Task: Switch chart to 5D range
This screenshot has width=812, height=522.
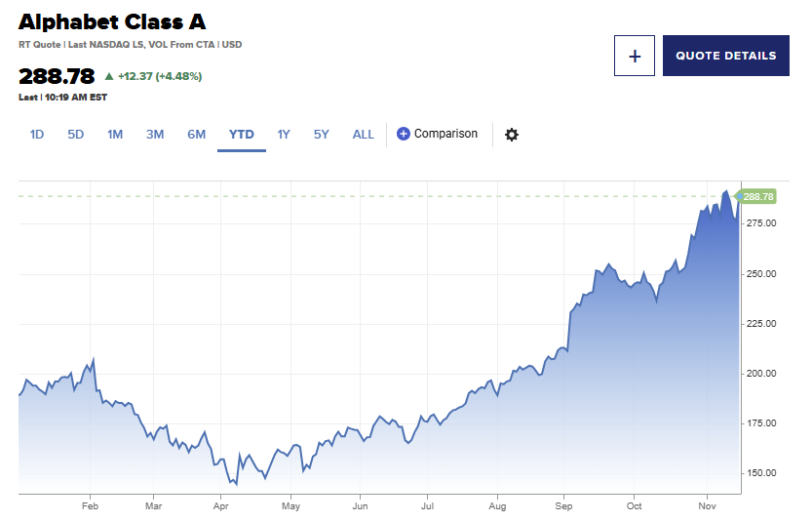Action: (76, 135)
